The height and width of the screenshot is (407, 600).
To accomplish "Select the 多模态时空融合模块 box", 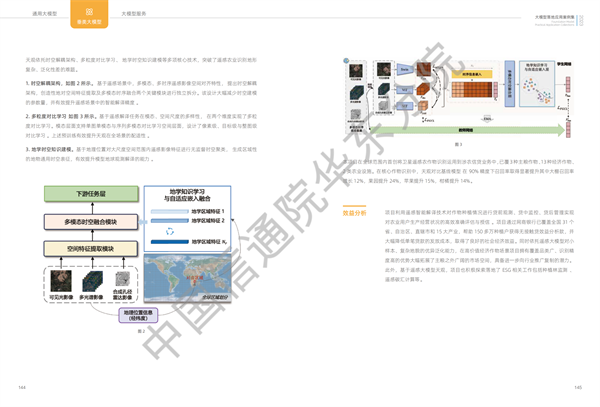I will pos(91,222).
